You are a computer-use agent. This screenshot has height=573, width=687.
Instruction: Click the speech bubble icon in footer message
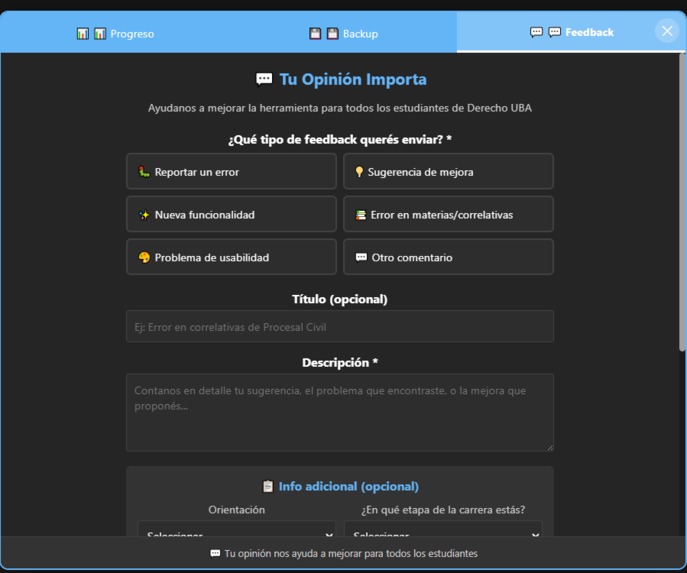215,553
